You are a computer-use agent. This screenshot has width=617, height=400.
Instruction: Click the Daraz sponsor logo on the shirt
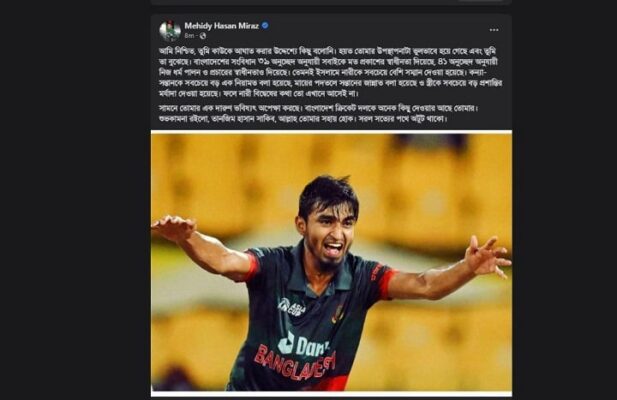[x=303, y=345]
